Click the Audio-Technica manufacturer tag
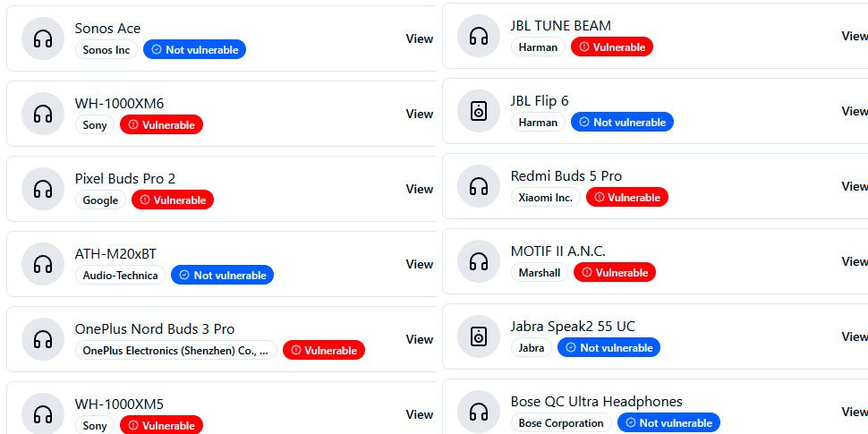868x434 pixels. [x=120, y=276]
